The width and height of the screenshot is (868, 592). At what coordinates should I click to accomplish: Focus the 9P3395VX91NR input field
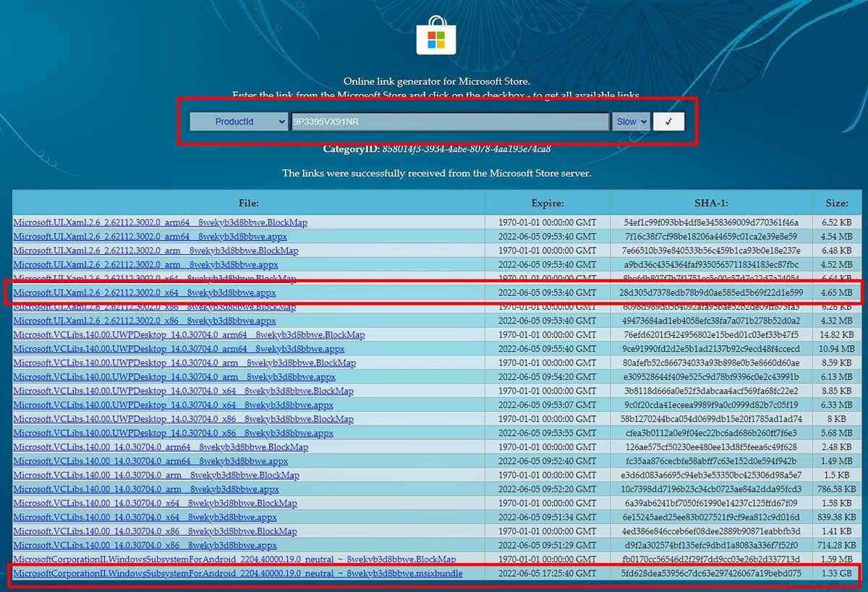[x=448, y=122]
